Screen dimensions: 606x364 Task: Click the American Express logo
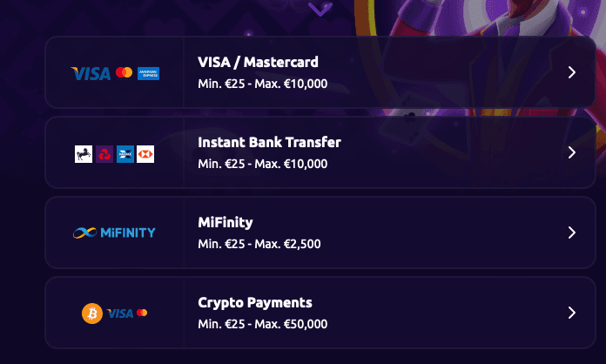click(148, 73)
